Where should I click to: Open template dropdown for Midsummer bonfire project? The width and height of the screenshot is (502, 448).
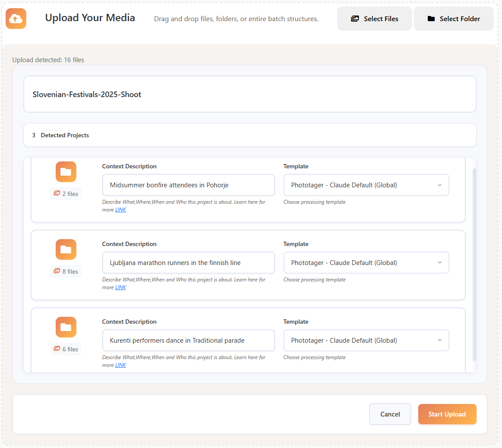(x=366, y=185)
